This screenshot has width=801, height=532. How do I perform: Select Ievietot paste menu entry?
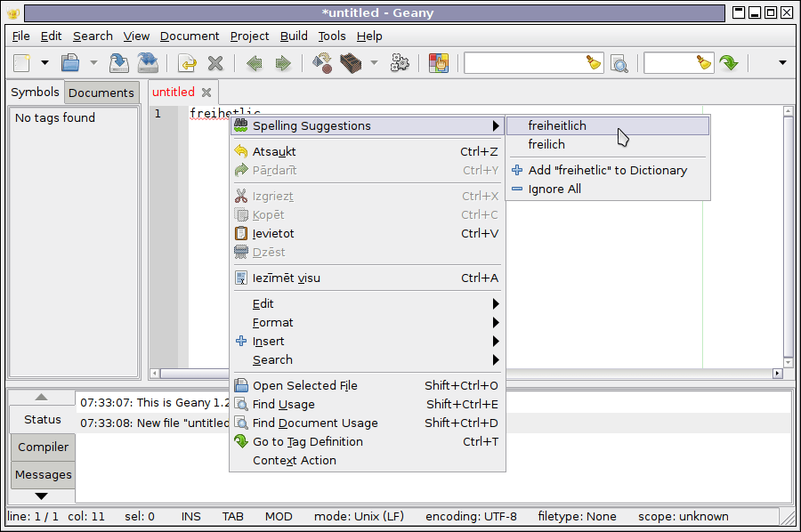click(x=368, y=234)
